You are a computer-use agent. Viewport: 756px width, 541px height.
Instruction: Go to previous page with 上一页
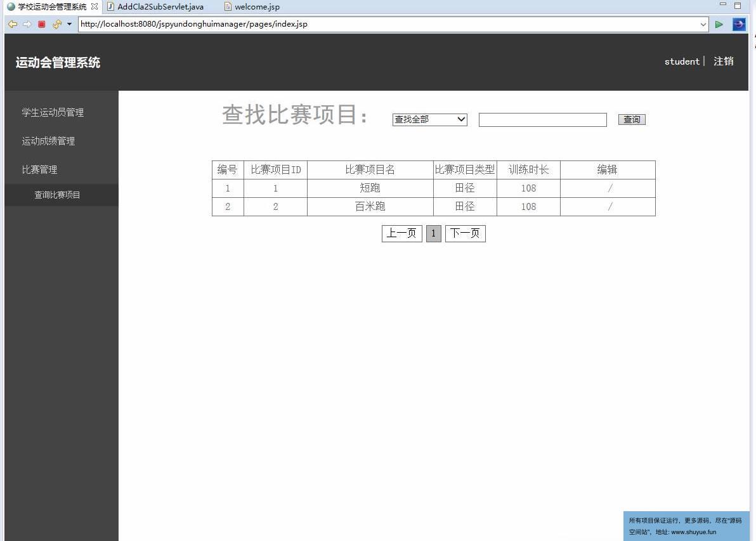click(401, 233)
